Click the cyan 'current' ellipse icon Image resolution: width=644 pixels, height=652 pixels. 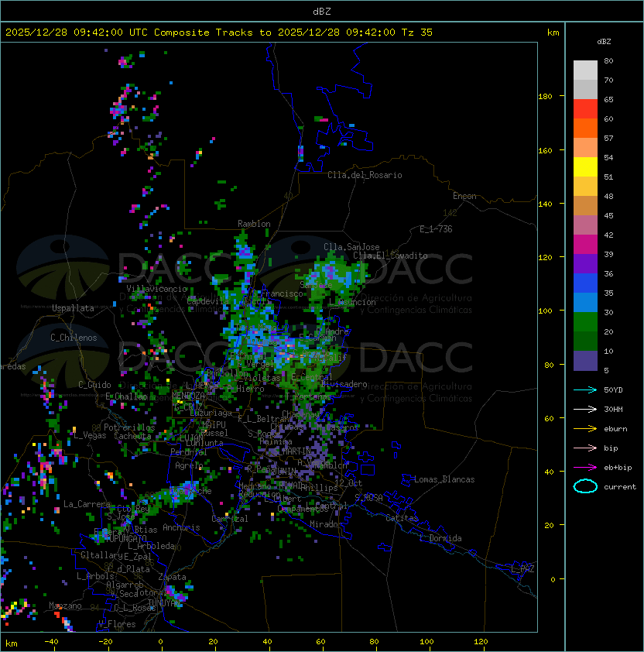(585, 486)
